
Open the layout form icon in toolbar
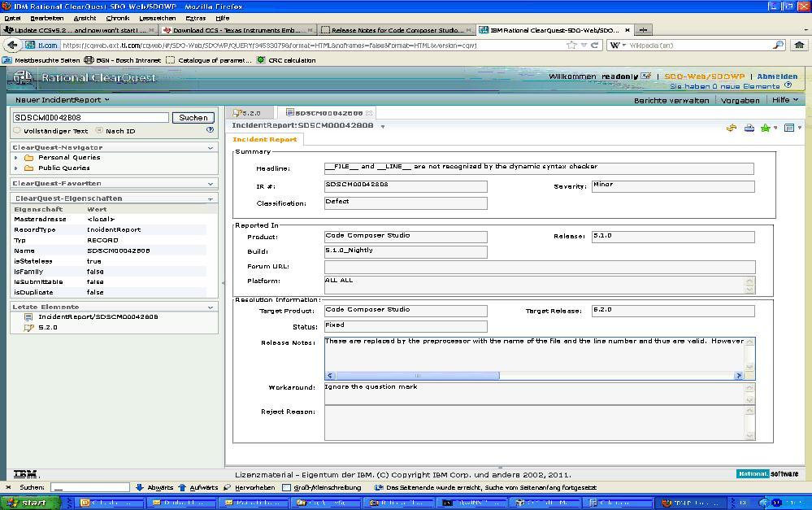click(789, 128)
